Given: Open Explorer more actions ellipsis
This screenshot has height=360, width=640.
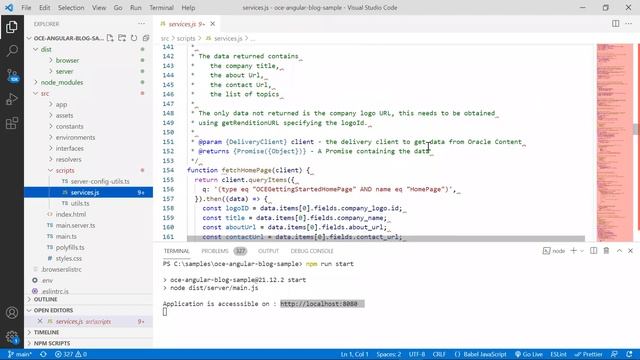Looking at the screenshot, I should tap(141, 24).
